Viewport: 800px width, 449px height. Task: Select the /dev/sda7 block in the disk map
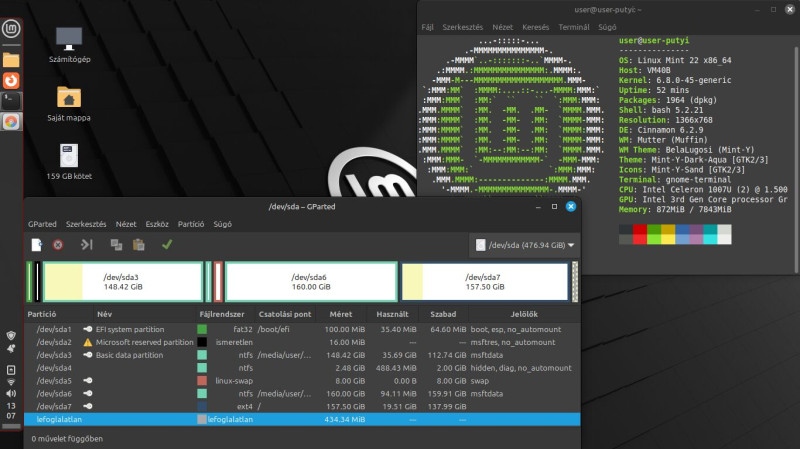[485, 282]
